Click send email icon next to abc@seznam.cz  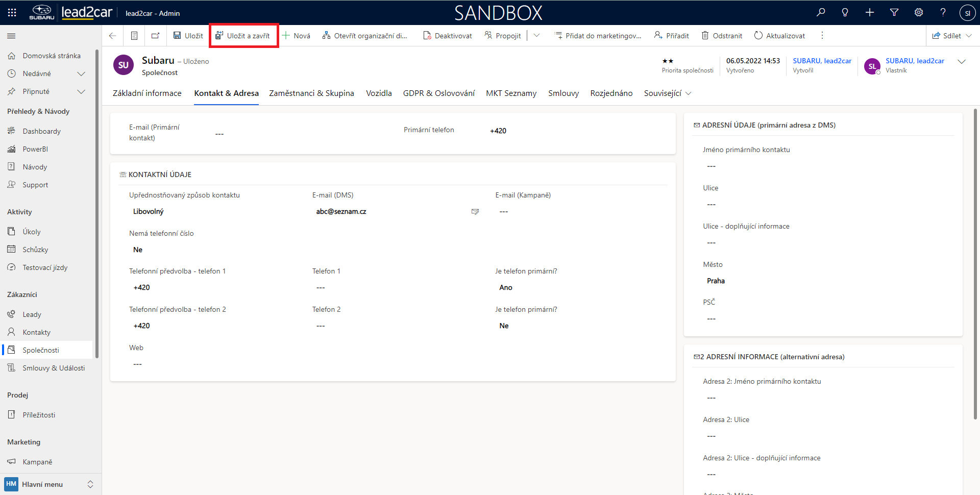pos(475,212)
